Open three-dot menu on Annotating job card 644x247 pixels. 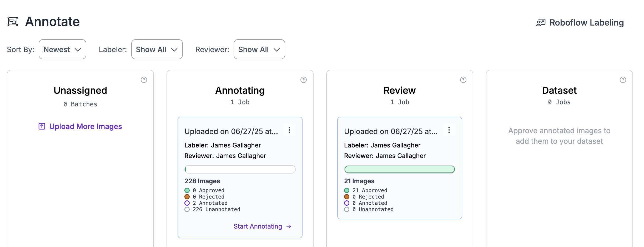tap(289, 130)
